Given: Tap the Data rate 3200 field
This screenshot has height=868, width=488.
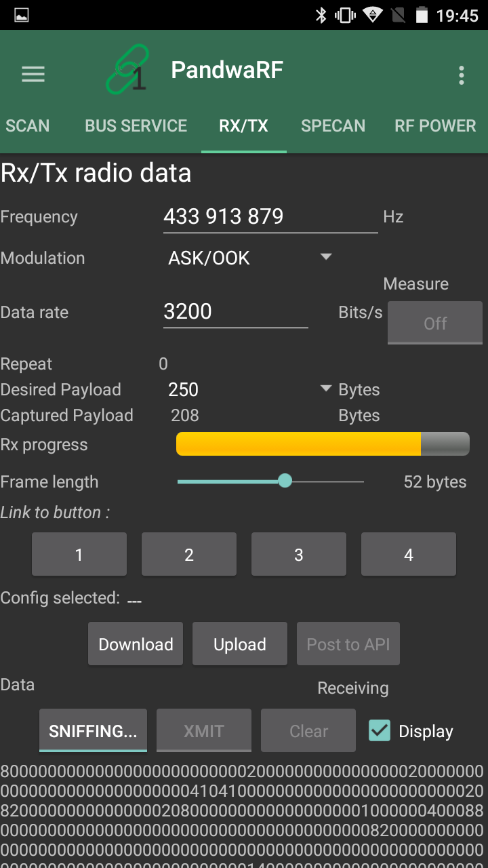Looking at the screenshot, I should [235, 312].
